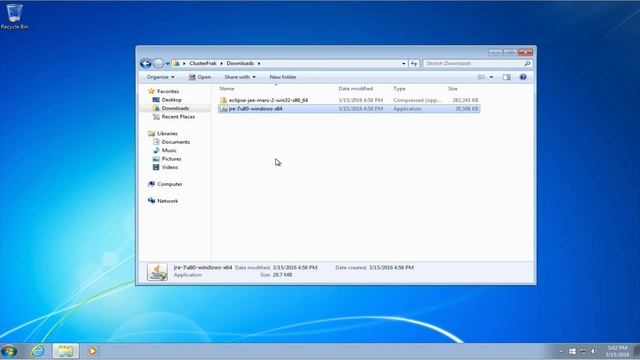Viewport: 640px width, 360px height.
Task: Open Help with the question mark icon
Action: pos(523,77)
